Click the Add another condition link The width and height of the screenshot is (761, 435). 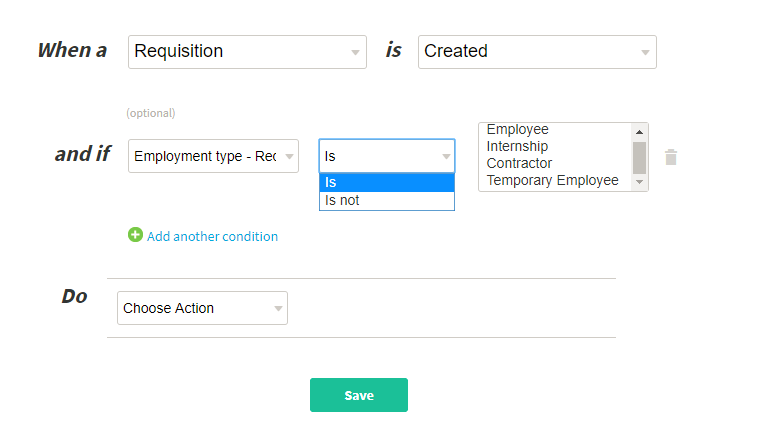212,236
